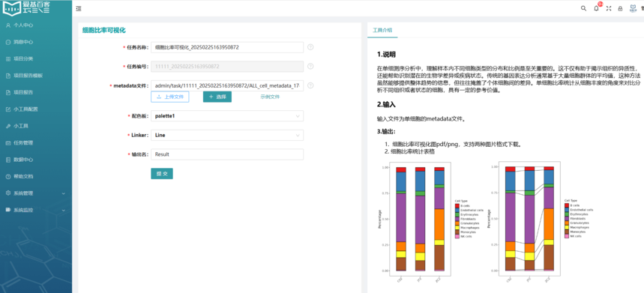This screenshot has height=293, width=644.
Task: Click the 2.输入 section heading
Action: tap(387, 104)
